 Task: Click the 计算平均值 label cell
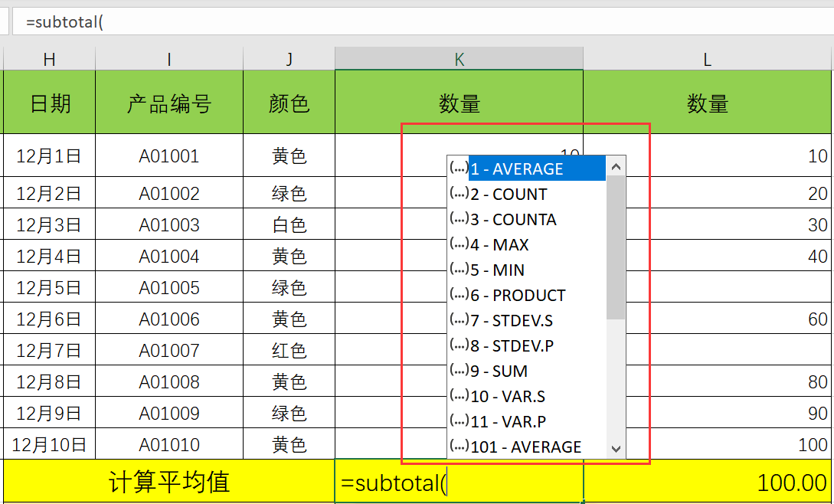point(169,482)
